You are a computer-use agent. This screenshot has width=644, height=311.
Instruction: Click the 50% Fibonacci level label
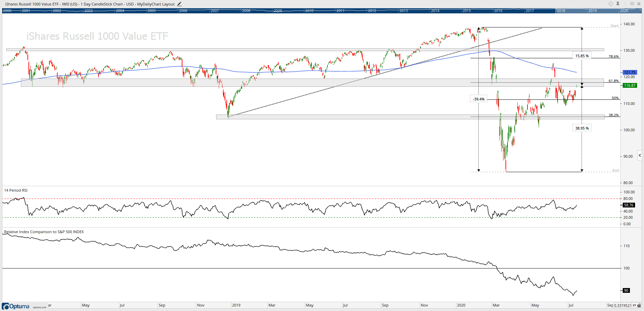(615, 98)
